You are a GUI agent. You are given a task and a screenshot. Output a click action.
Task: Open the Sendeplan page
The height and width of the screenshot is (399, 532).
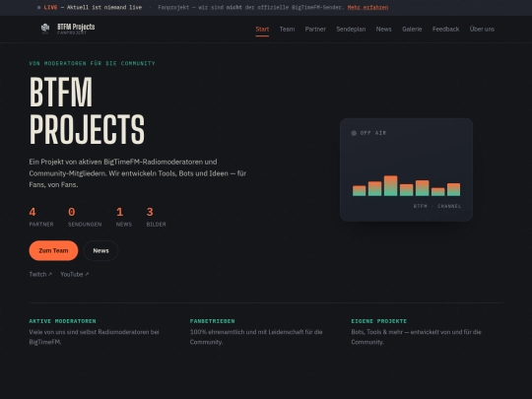351,30
